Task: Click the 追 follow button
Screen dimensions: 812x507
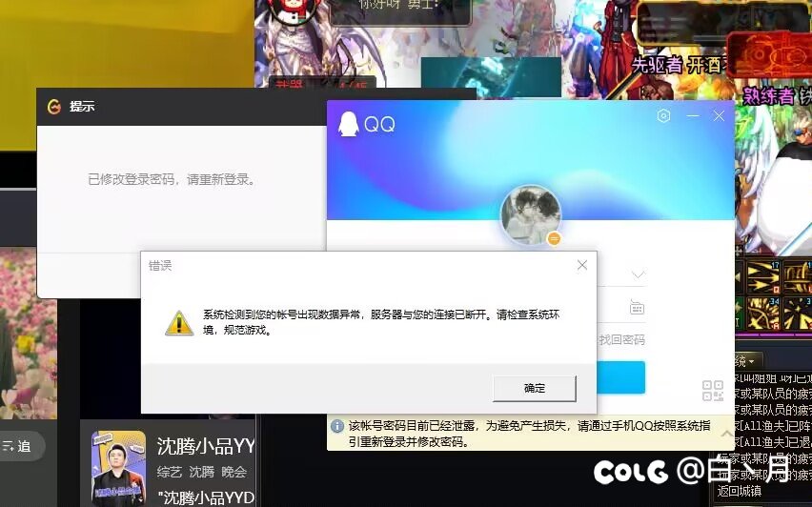Action: point(17,446)
